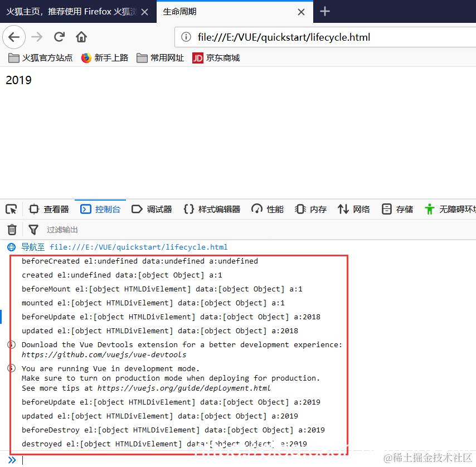476x467 pixels.
Task: Clear console output with trash icon
Action: 12,230
